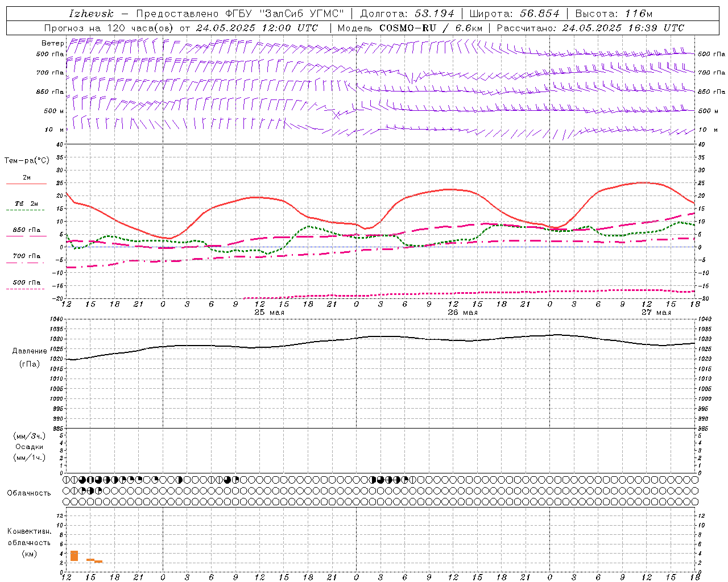Click the '850 гПа' label beside left wind barbs

pyautogui.click(x=50, y=92)
